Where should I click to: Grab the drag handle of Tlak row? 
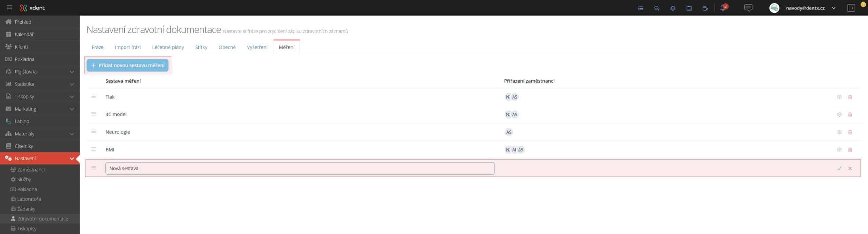[x=94, y=97]
